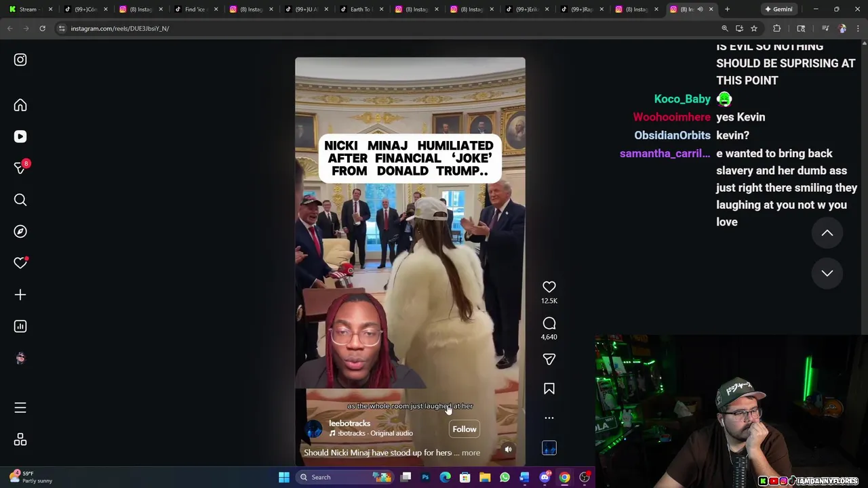Open the weather widget showing 59°F
The width and height of the screenshot is (868, 488).
point(31,477)
